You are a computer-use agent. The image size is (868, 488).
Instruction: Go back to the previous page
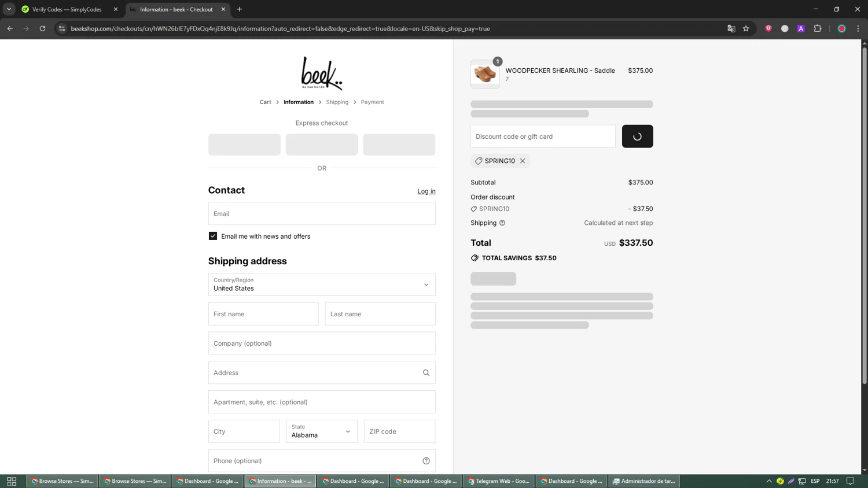point(10,28)
